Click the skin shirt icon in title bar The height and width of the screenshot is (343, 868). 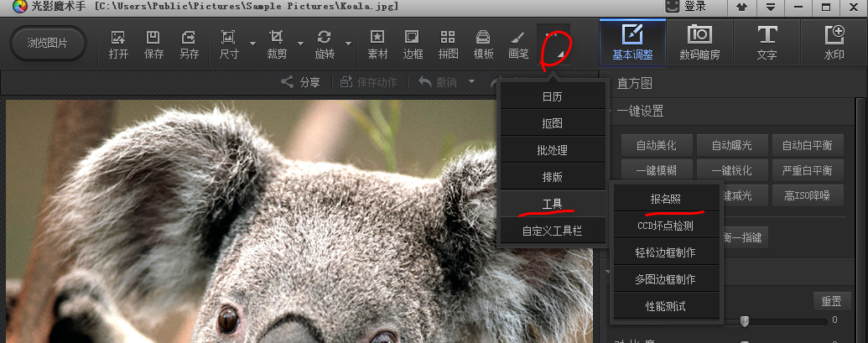click(x=741, y=8)
